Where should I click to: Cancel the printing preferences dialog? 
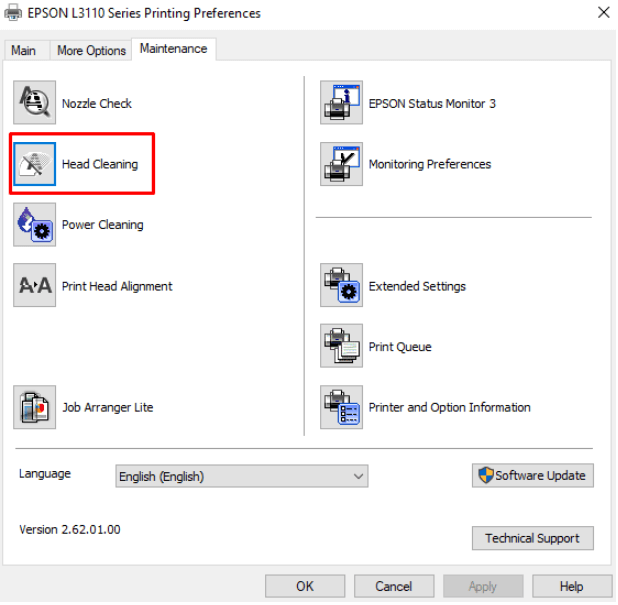(x=394, y=586)
